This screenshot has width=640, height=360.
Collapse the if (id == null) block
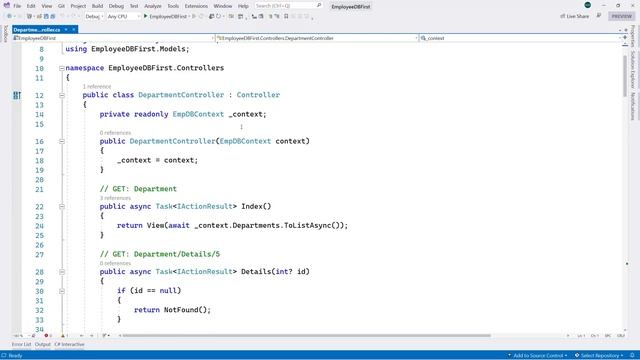pyautogui.click(x=62, y=291)
